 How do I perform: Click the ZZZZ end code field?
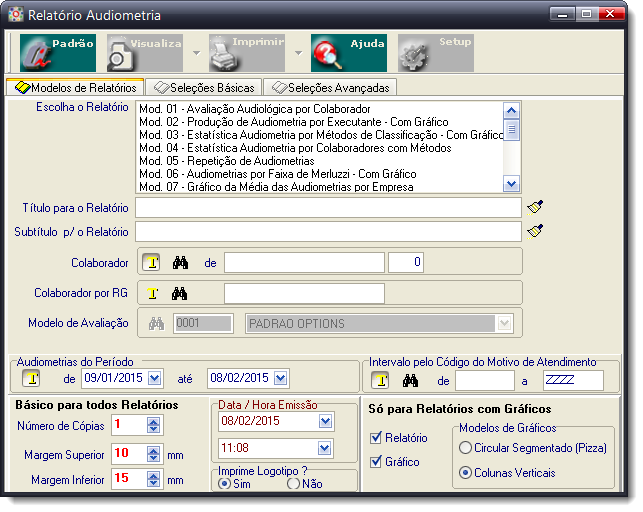573,380
